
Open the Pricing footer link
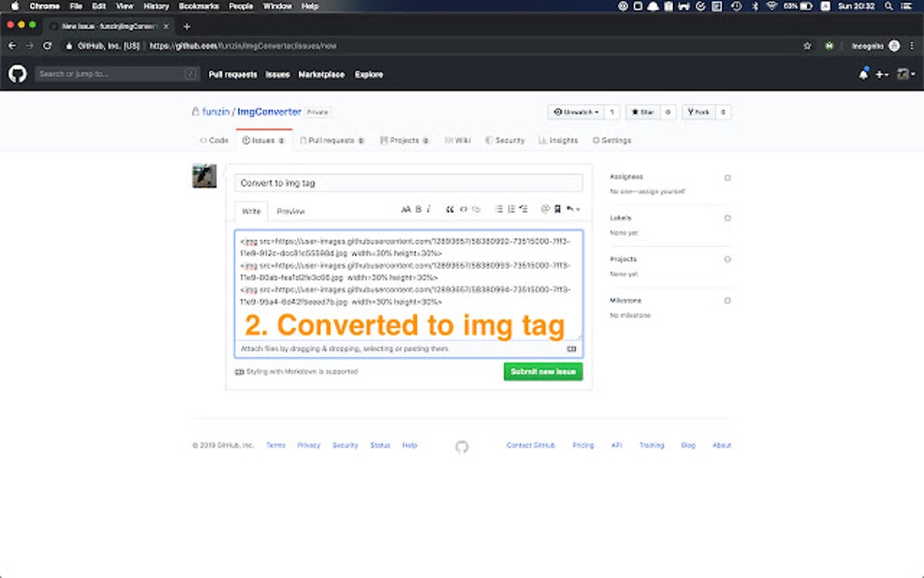click(583, 445)
